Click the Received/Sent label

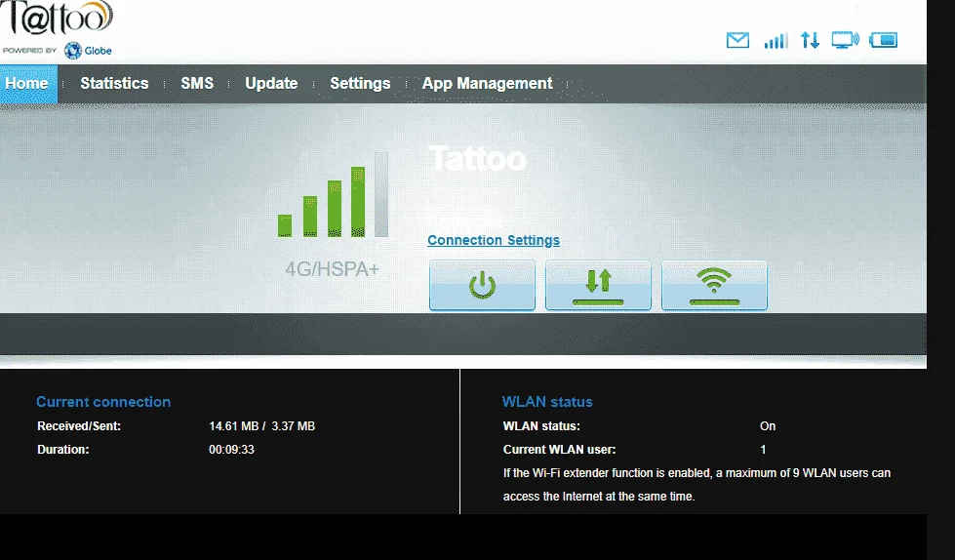(x=79, y=426)
